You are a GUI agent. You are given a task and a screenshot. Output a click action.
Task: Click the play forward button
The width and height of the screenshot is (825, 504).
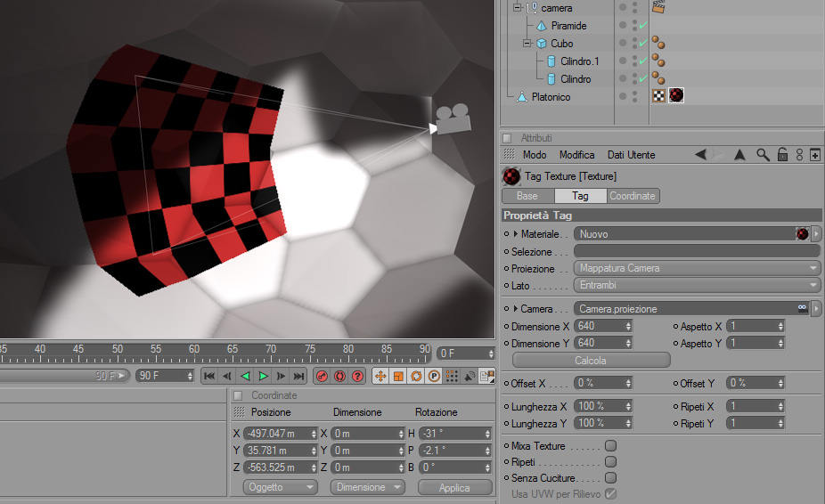263,376
